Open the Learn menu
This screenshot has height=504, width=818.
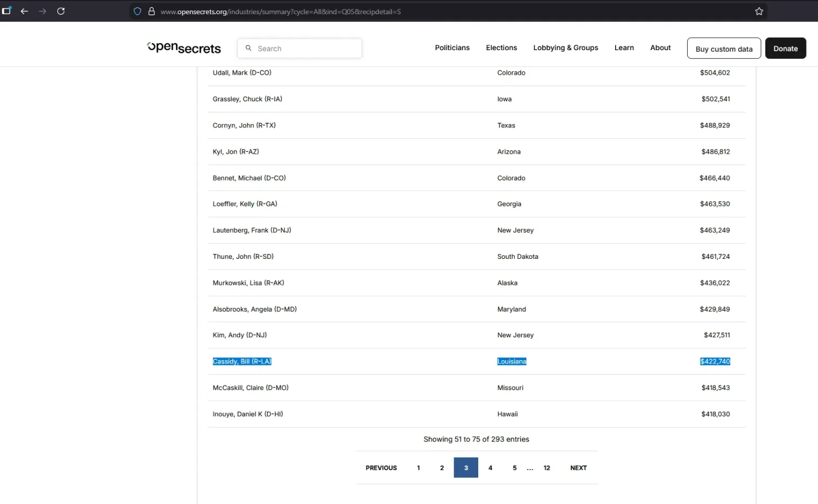[624, 48]
